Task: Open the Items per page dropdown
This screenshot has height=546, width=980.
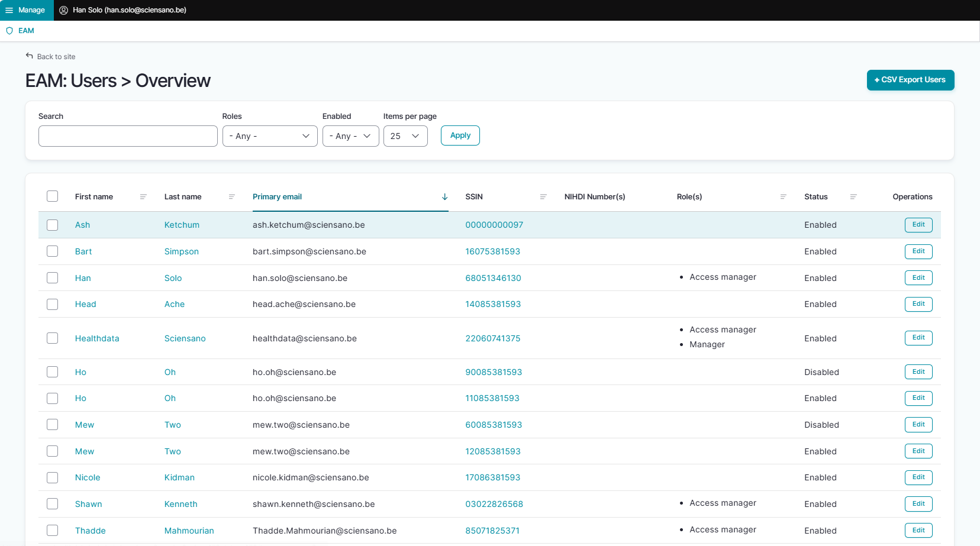Action: click(405, 136)
